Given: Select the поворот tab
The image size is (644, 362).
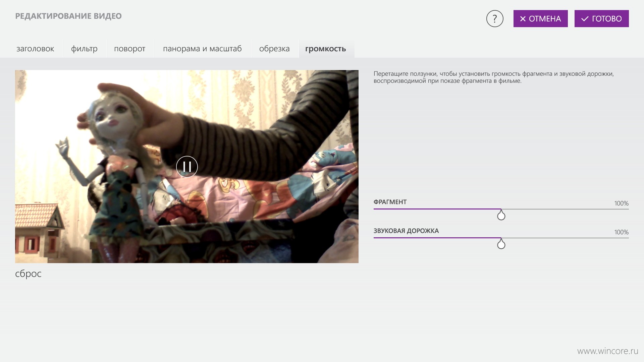Looking at the screenshot, I should (x=130, y=49).
